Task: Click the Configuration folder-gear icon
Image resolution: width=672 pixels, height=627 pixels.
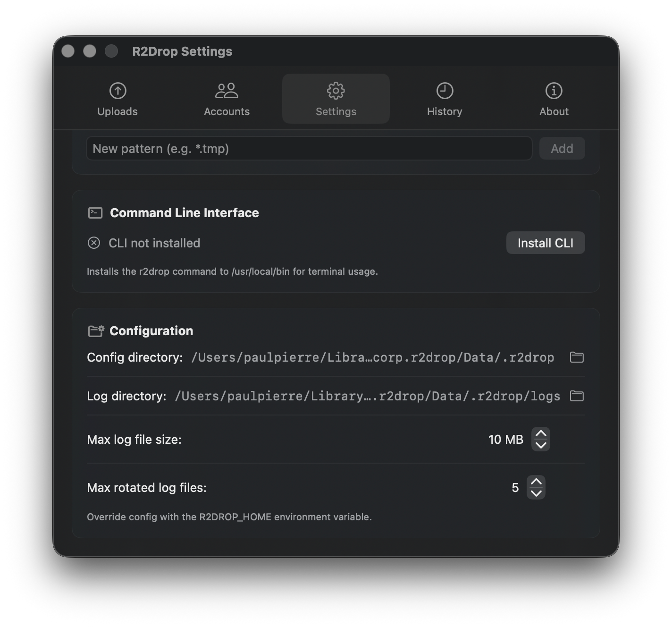Action: pos(95,330)
